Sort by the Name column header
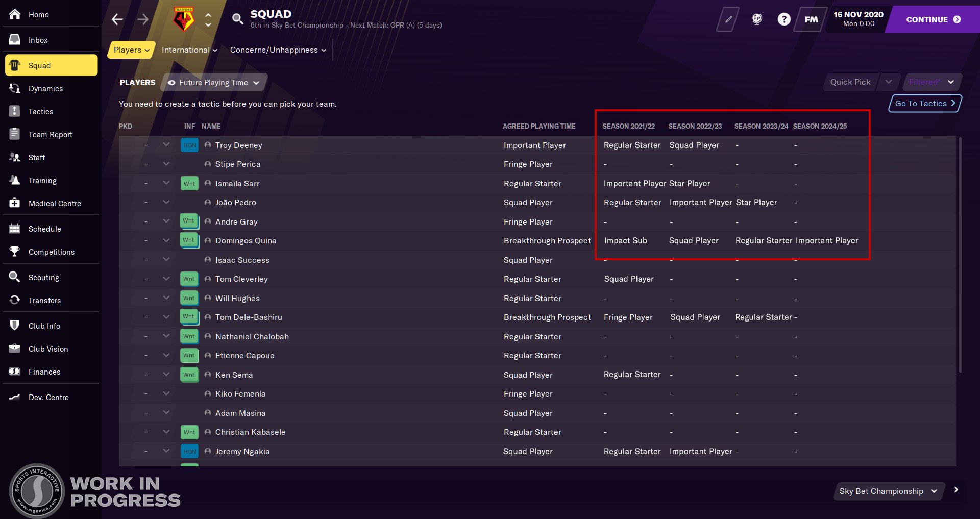 coord(211,126)
